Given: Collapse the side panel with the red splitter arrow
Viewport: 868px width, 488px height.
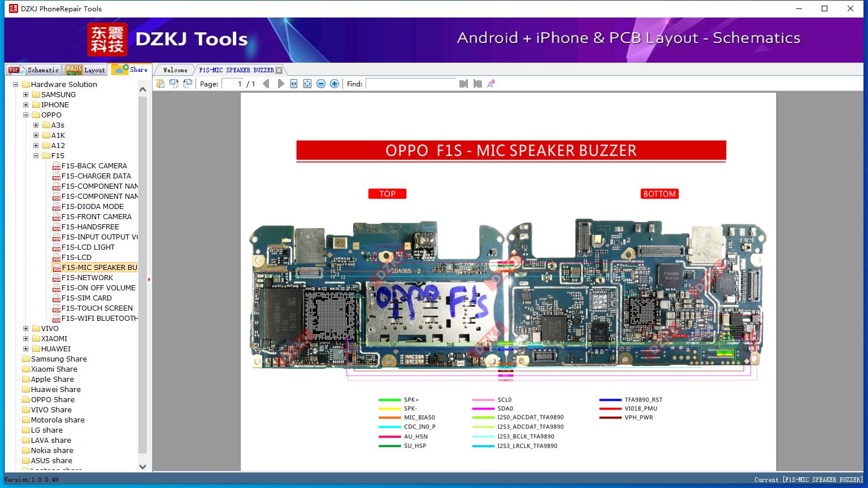Looking at the screenshot, I should [x=149, y=280].
